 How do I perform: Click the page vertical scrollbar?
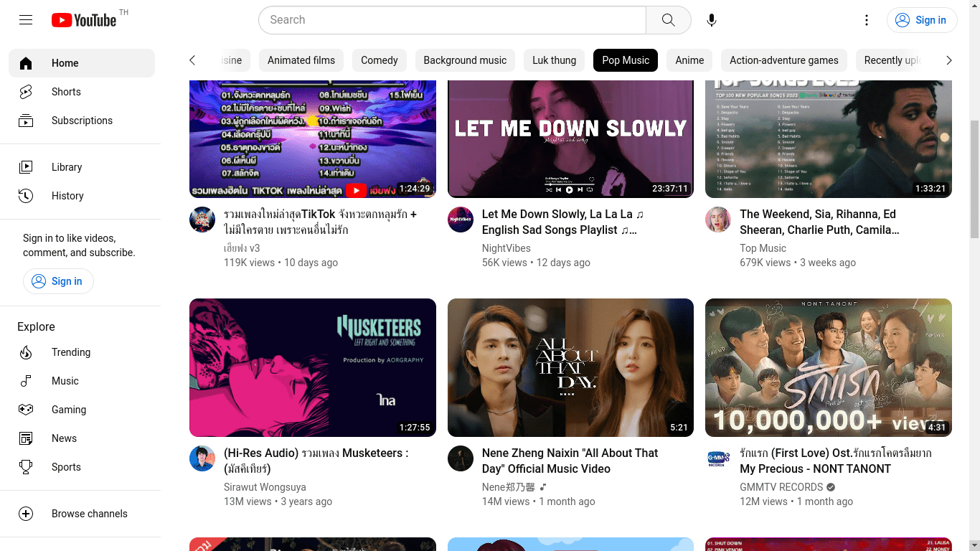pos(974,180)
